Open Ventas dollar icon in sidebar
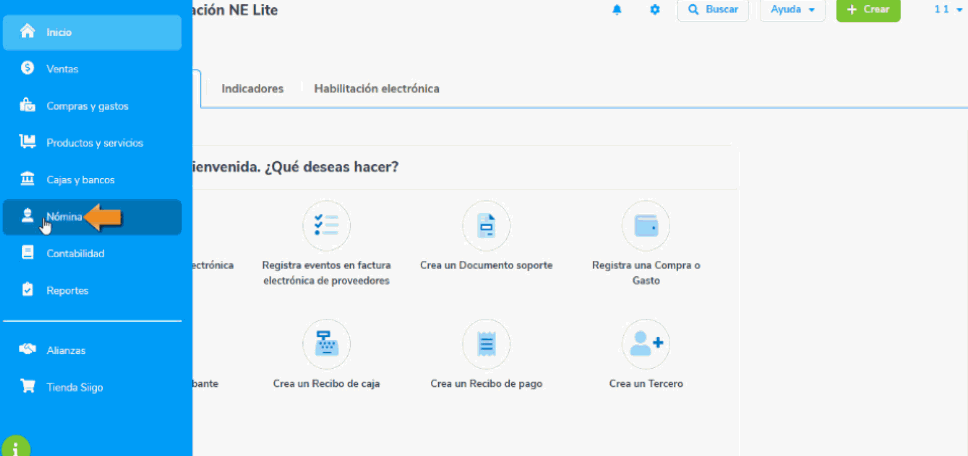968x456 pixels. (28, 68)
